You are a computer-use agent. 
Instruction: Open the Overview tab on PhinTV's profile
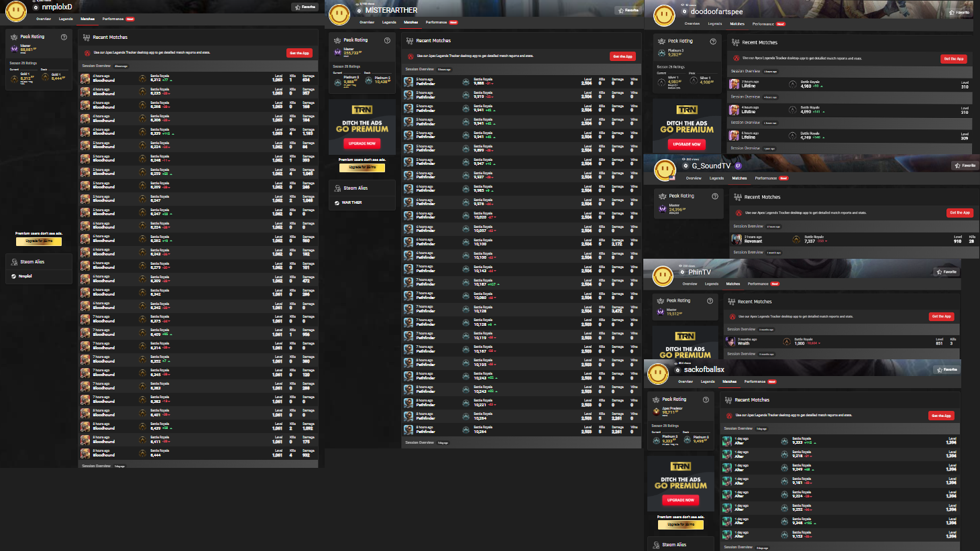click(x=690, y=284)
